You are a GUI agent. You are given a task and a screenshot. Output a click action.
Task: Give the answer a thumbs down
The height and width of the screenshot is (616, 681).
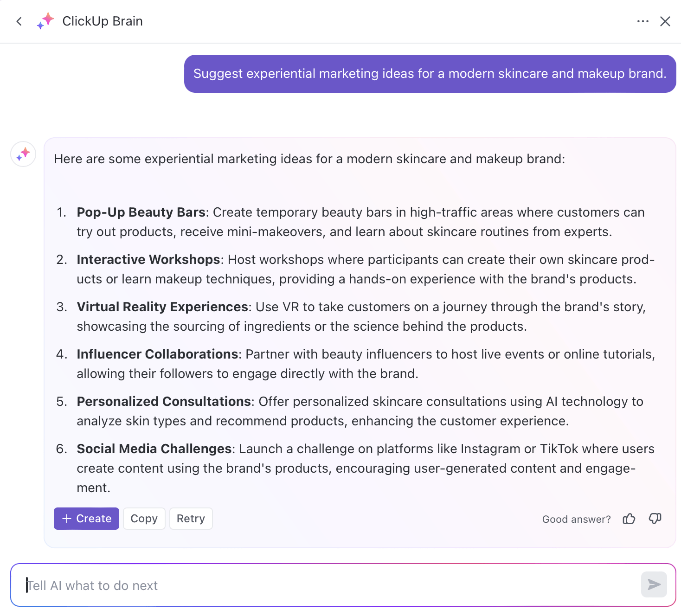click(x=655, y=519)
